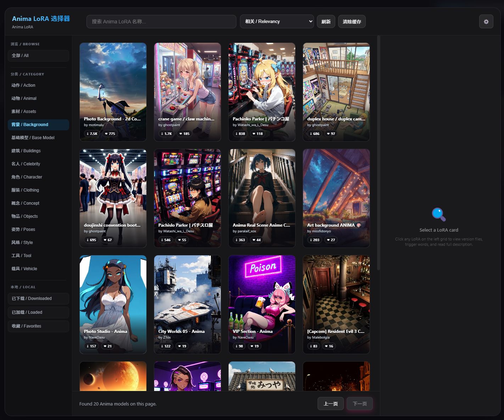Click download count 203 on Art background ANIMA card
Screen dimensions: 504x420
point(314,240)
